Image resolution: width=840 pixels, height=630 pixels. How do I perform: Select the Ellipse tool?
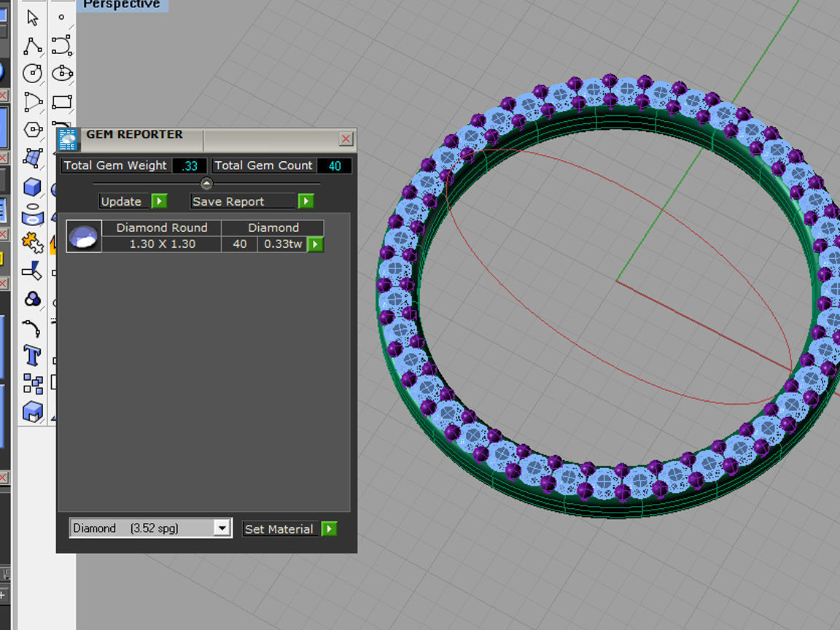pyautogui.click(x=62, y=74)
